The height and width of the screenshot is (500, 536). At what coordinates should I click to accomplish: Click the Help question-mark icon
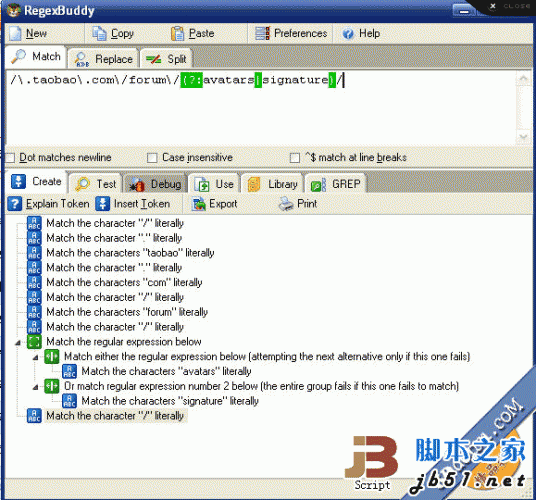(348, 33)
